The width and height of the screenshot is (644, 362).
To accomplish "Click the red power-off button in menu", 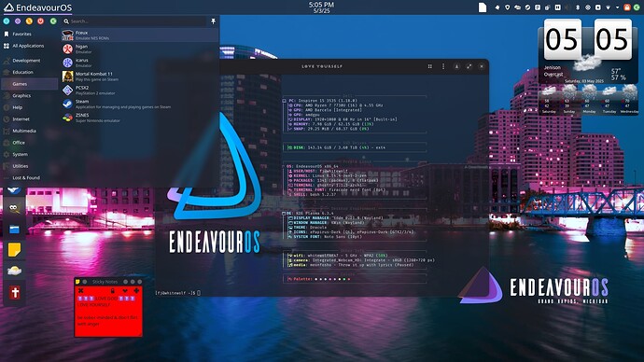I will [41, 21].
